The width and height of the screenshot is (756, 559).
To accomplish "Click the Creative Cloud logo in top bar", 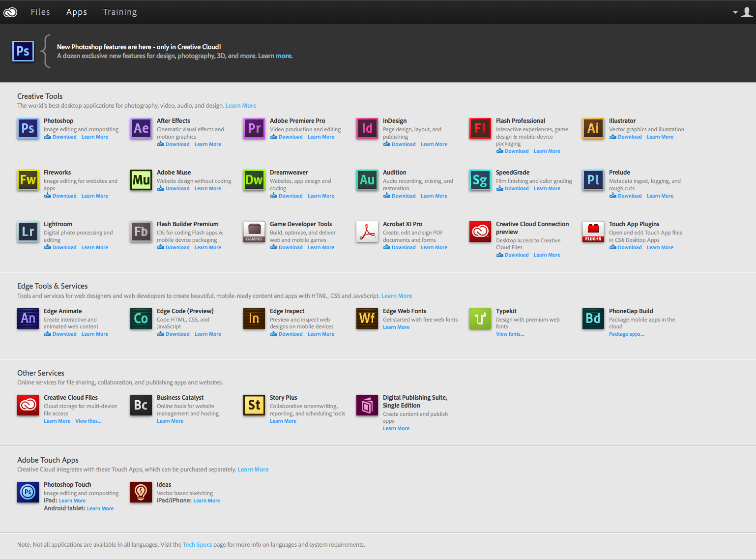I will point(10,12).
